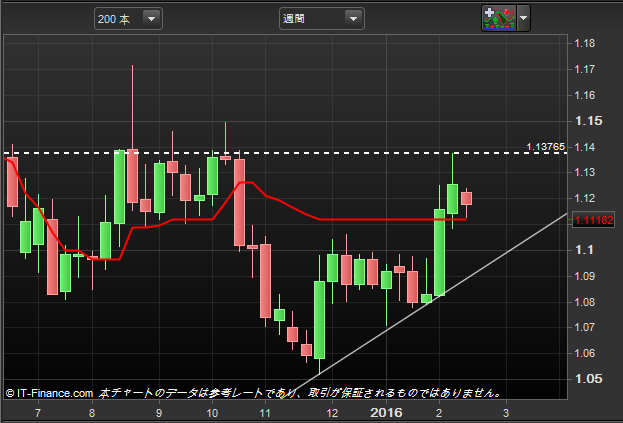Click the 1.06 price axis label

pyautogui.click(x=585, y=353)
